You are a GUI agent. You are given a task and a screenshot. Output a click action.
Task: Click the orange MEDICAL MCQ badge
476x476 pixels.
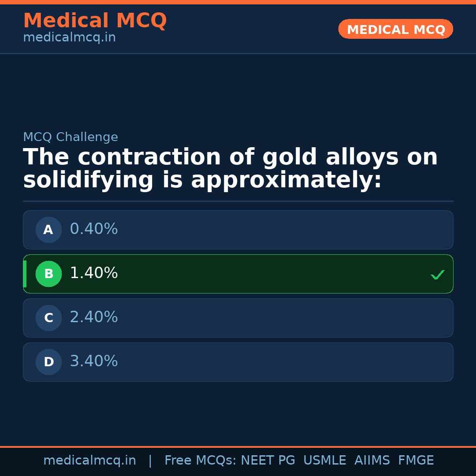point(395,29)
